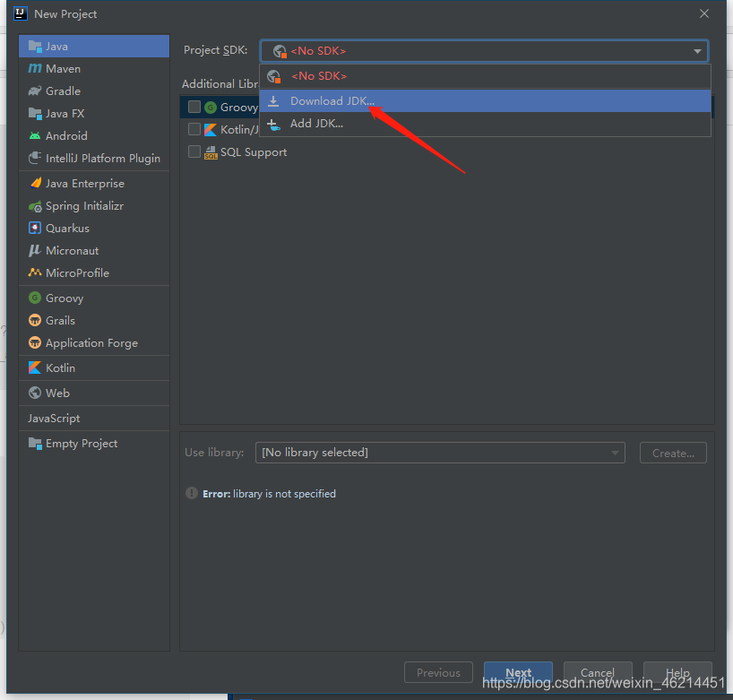
Task: Select IntelliJ Platform Plugin label
Action: [103, 159]
